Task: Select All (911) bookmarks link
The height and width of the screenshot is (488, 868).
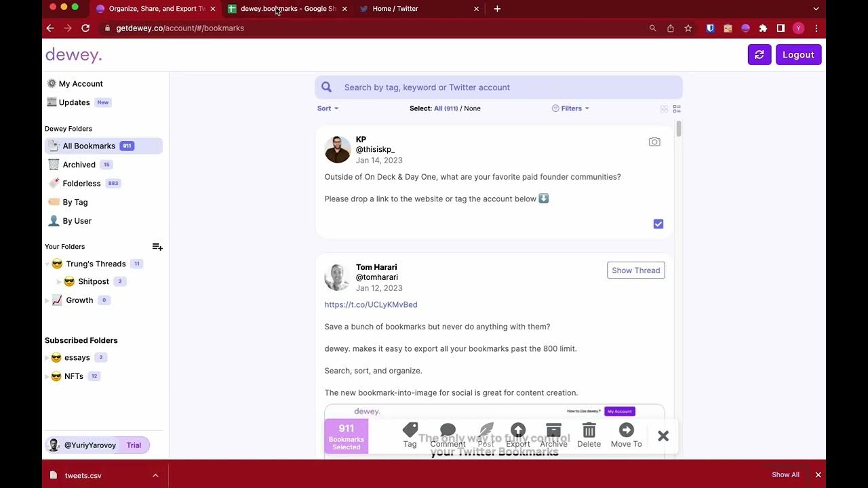Action: [446, 108]
